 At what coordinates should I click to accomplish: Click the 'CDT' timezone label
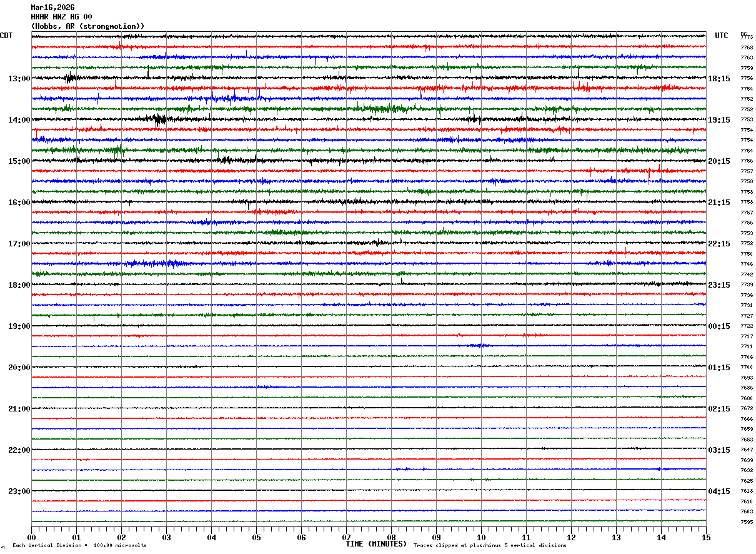click(x=6, y=36)
